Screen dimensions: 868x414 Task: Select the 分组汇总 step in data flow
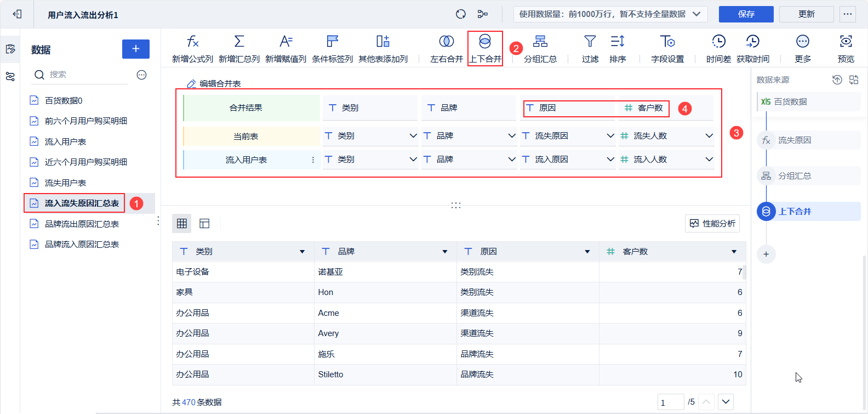tap(795, 176)
